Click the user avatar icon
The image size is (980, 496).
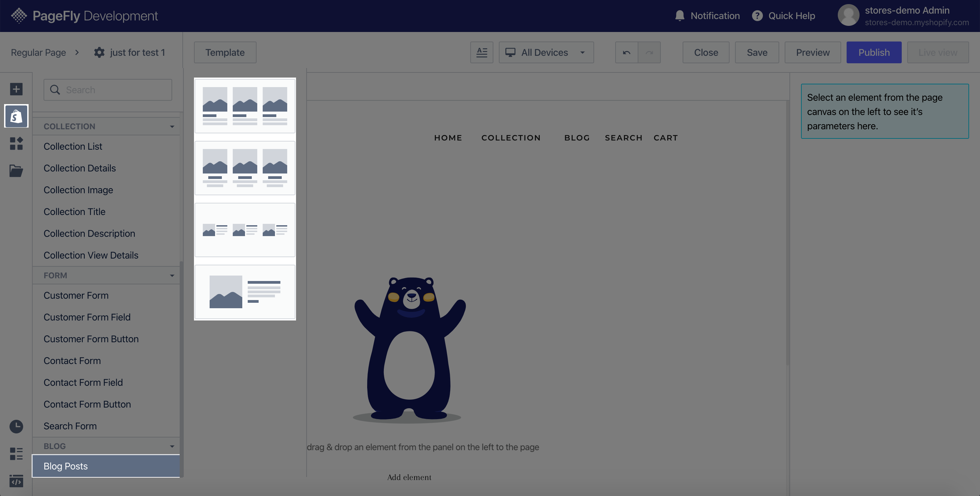coord(848,15)
